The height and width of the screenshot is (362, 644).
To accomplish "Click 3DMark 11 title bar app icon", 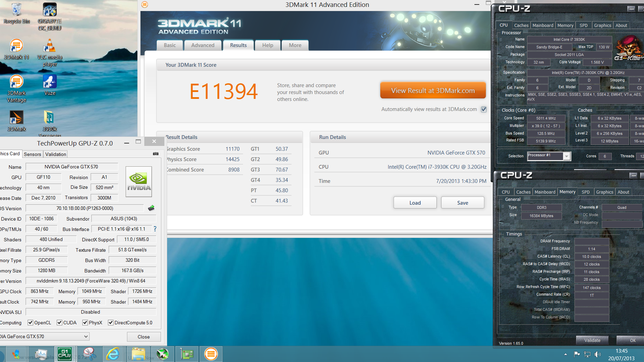I will (145, 4).
